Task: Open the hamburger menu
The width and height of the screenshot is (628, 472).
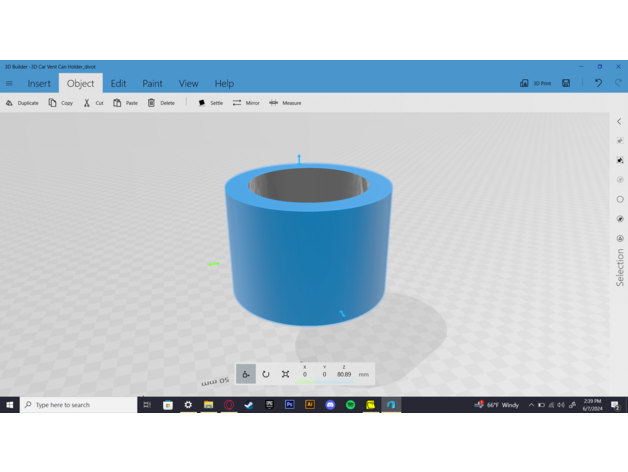Action: click(x=10, y=84)
